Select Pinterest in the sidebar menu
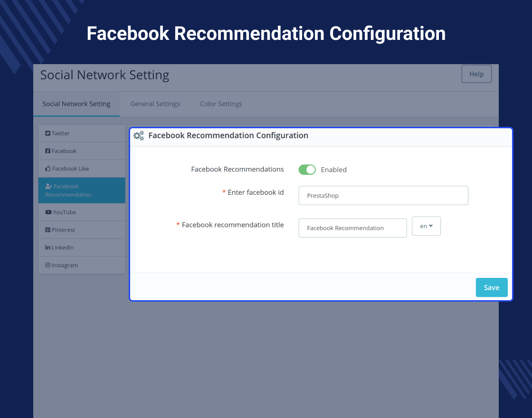The width and height of the screenshot is (532, 418). pyautogui.click(x=82, y=230)
